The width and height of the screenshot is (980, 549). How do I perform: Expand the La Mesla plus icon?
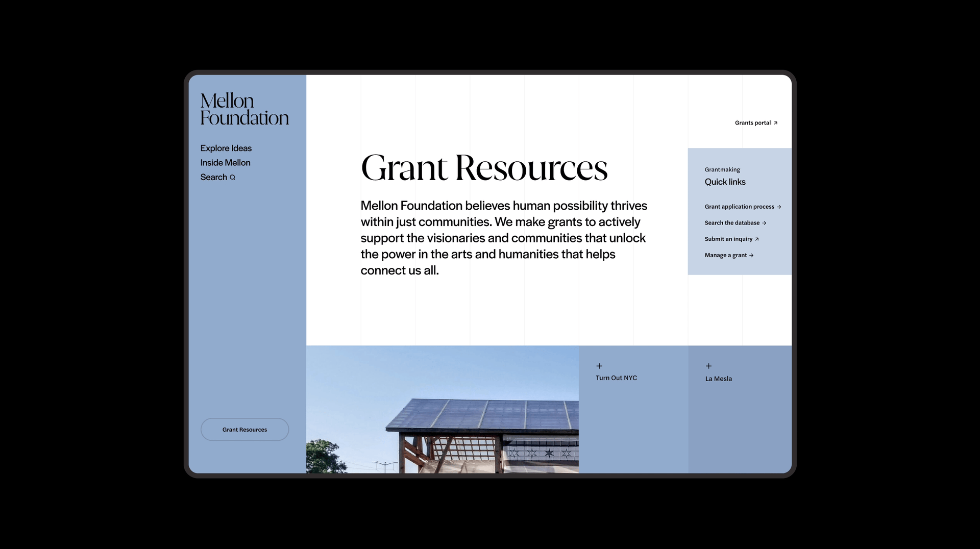[708, 366]
